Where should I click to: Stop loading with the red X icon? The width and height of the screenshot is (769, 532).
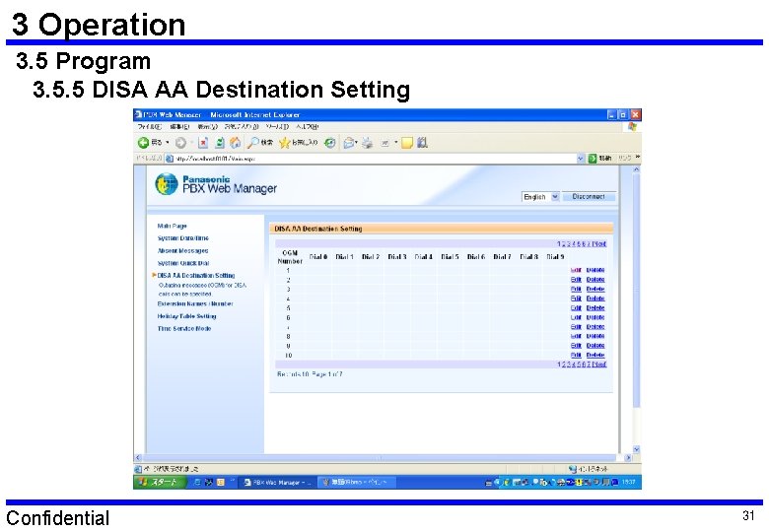203,143
